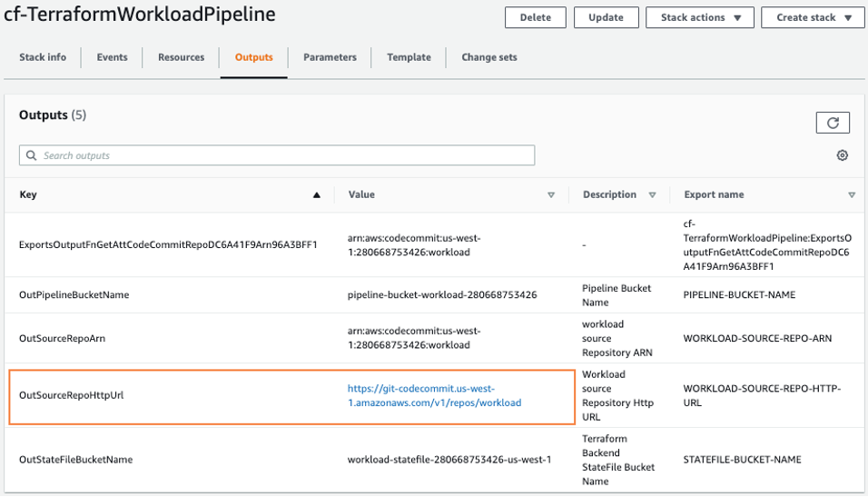Open the git-codecommit workload repo URL link
This screenshot has width=868, height=497.
pos(435,395)
